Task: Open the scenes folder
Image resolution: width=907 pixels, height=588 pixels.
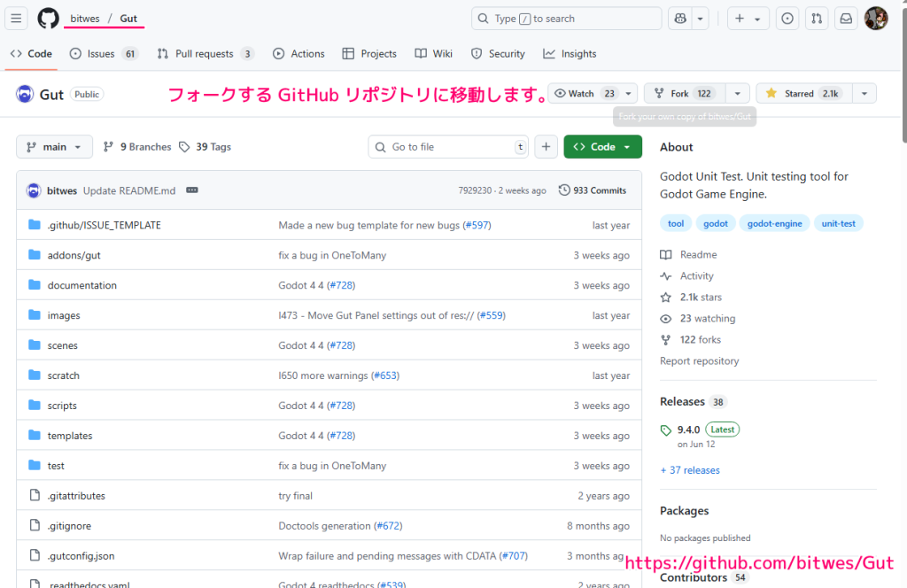Action: [x=63, y=345]
